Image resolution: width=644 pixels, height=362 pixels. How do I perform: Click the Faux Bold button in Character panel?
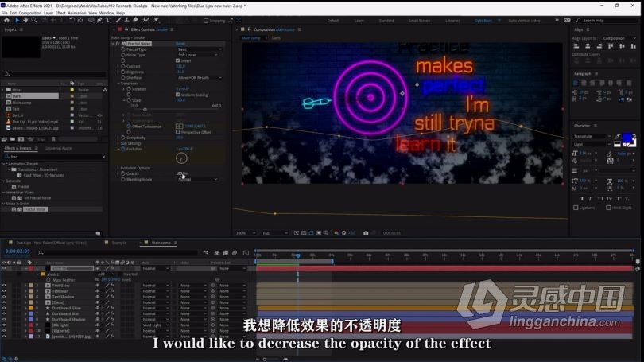tap(582, 198)
